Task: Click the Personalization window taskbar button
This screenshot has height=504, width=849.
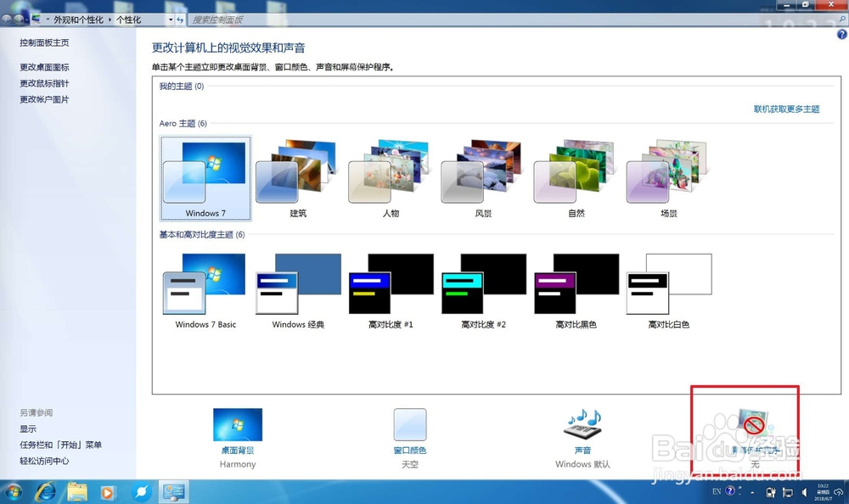Action: (x=174, y=491)
